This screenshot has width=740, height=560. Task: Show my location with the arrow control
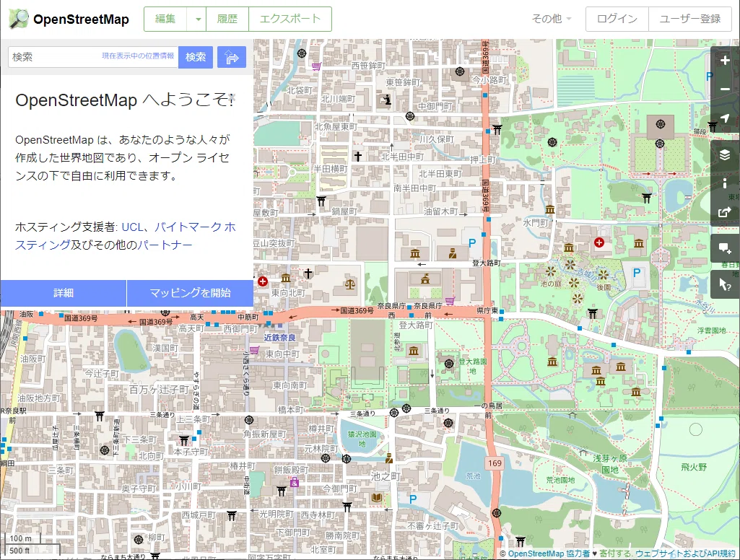tap(725, 118)
